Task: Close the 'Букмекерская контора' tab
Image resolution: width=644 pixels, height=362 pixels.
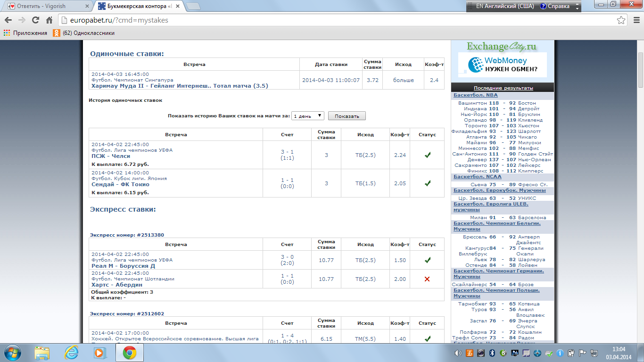Action: 178,7
